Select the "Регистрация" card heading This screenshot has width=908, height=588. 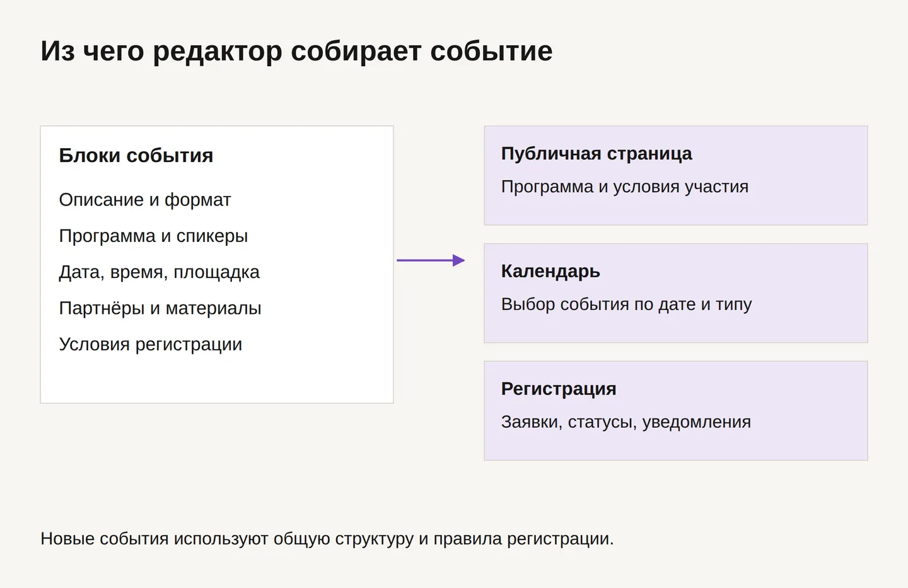[x=559, y=389]
